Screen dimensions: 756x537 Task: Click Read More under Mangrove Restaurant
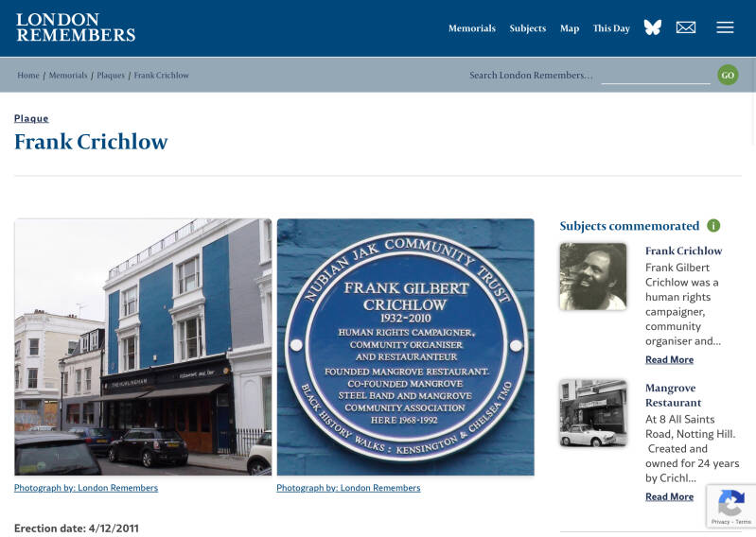669,496
